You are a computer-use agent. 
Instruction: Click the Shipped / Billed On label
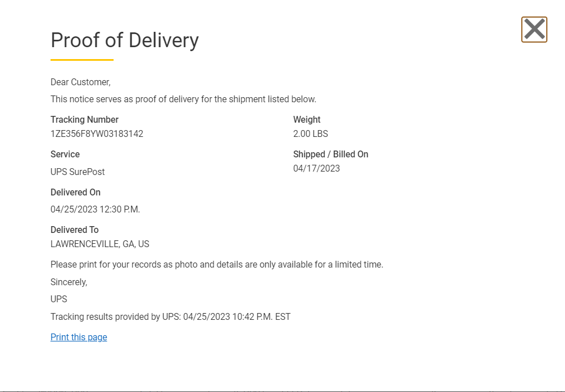pyautogui.click(x=330, y=155)
